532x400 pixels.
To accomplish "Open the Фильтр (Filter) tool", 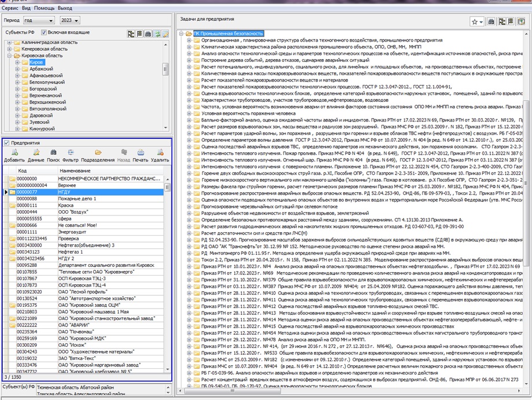I will tap(70, 153).
